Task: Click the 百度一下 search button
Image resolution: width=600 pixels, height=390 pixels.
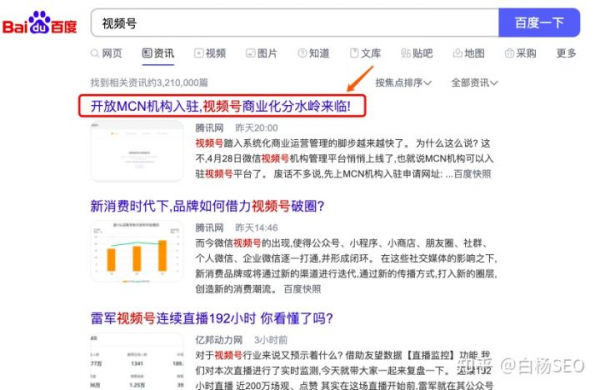Action: pyautogui.click(x=539, y=23)
